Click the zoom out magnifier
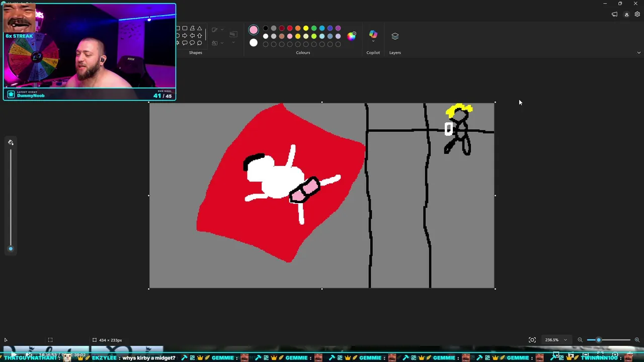 point(580,340)
